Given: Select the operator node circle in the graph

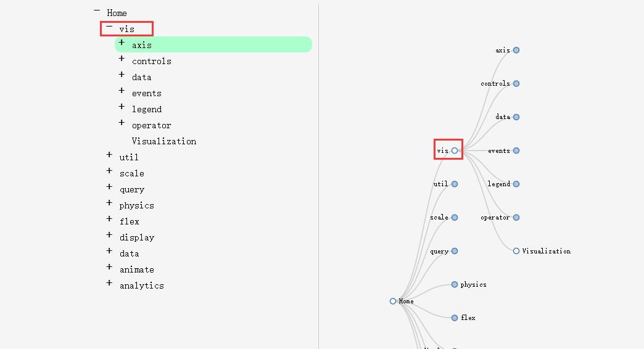Looking at the screenshot, I should pyautogui.click(x=516, y=218).
